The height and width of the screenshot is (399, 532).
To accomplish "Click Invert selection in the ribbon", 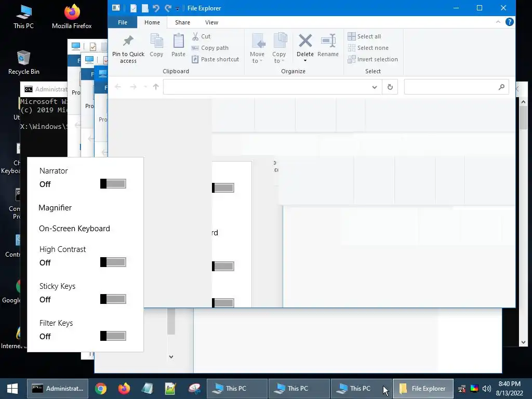I will click(373, 59).
